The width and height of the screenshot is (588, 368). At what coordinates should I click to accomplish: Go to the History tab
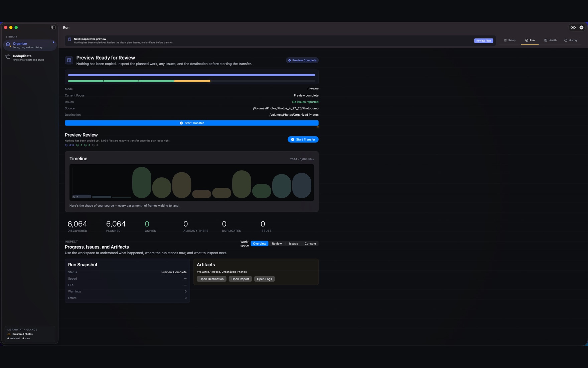click(571, 40)
